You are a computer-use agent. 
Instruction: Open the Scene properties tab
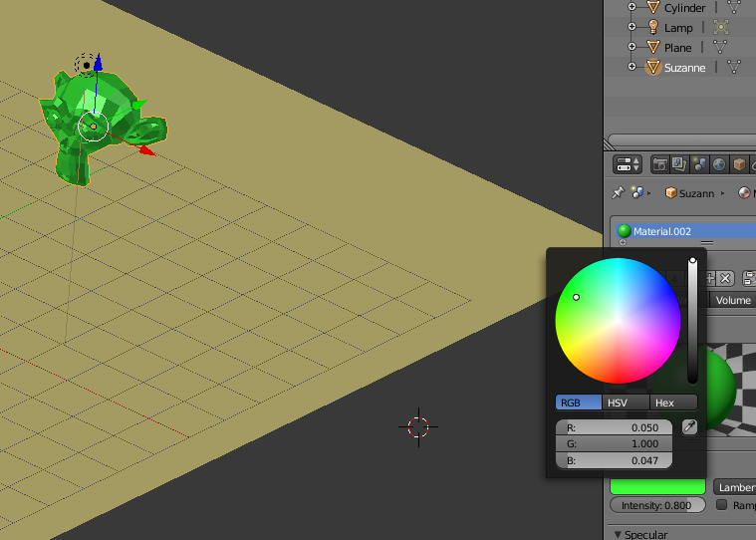click(x=699, y=164)
